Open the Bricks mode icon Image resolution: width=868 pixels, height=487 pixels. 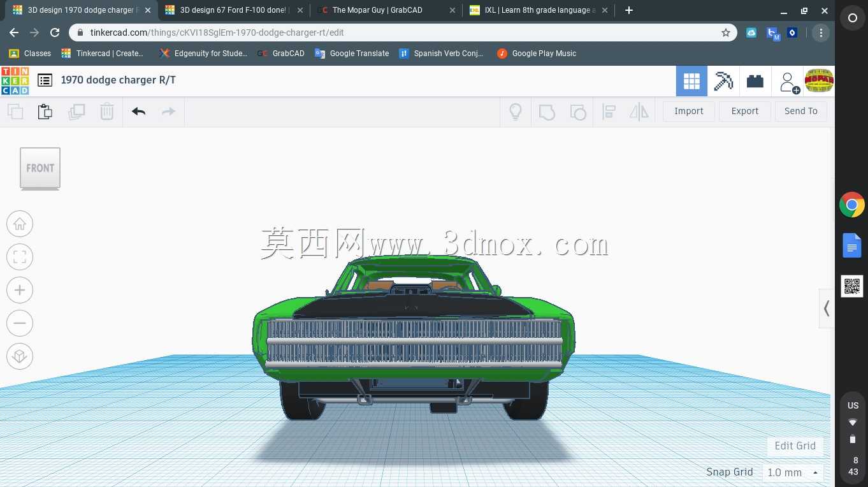[755, 81]
